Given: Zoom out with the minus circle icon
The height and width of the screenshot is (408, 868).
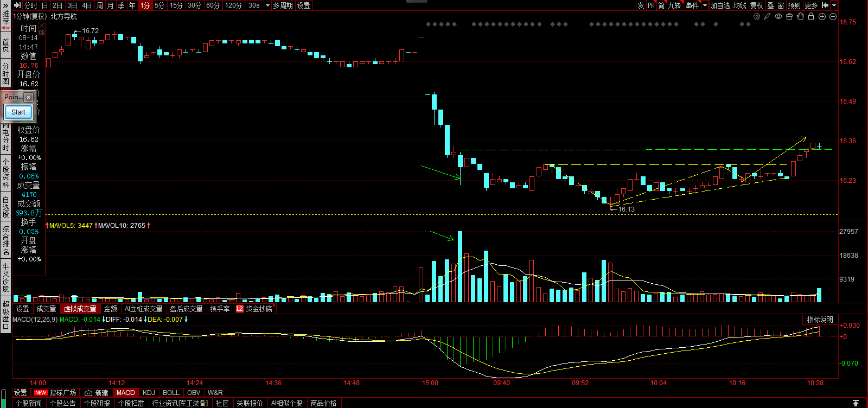Looking at the screenshot, I should coord(833,16).
